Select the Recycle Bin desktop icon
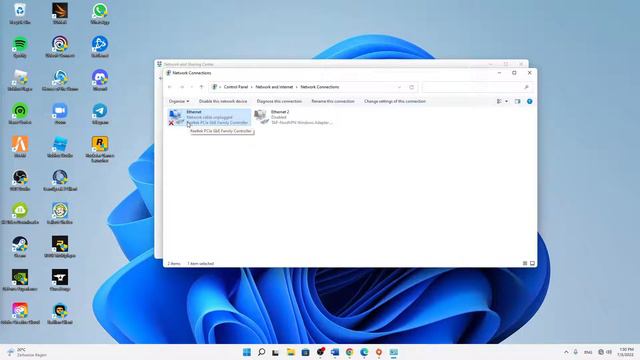640x360 pixels. [20, 13]
